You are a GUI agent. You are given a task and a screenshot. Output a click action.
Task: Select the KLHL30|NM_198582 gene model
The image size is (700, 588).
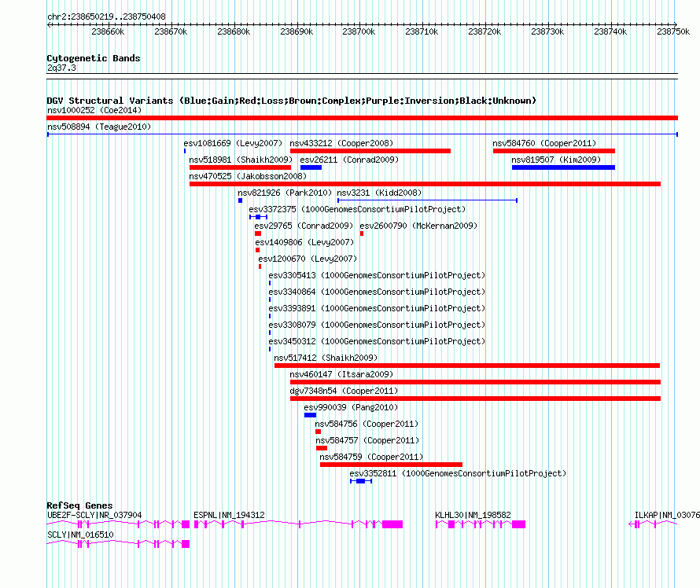481,524
